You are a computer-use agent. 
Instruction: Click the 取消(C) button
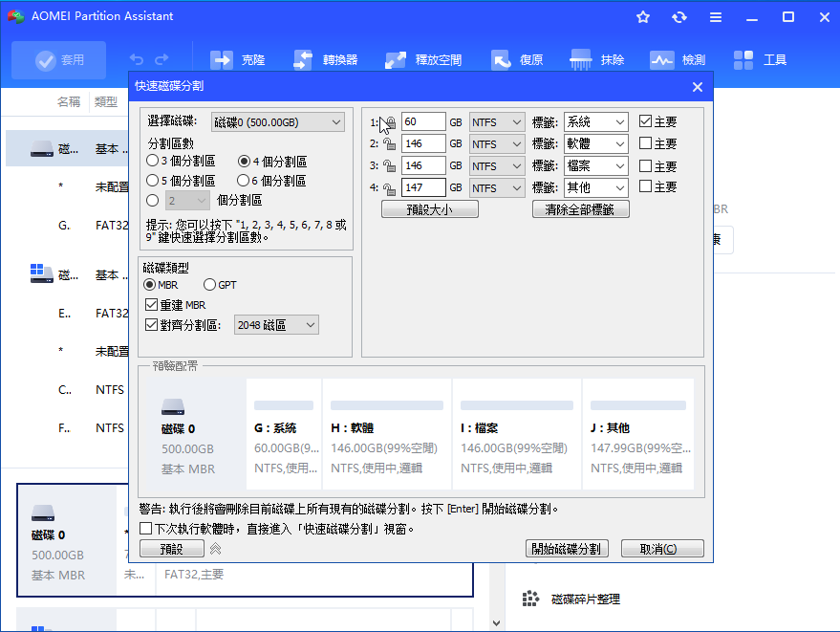coord(662,549)
